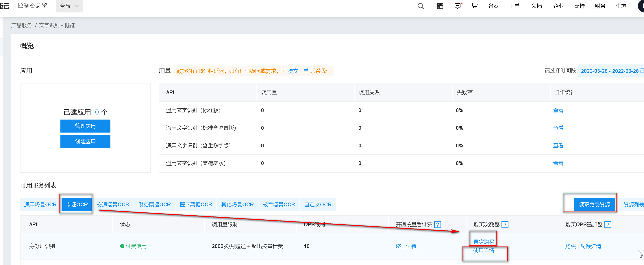Open 控制台总览 in top bar

point(32,6)
